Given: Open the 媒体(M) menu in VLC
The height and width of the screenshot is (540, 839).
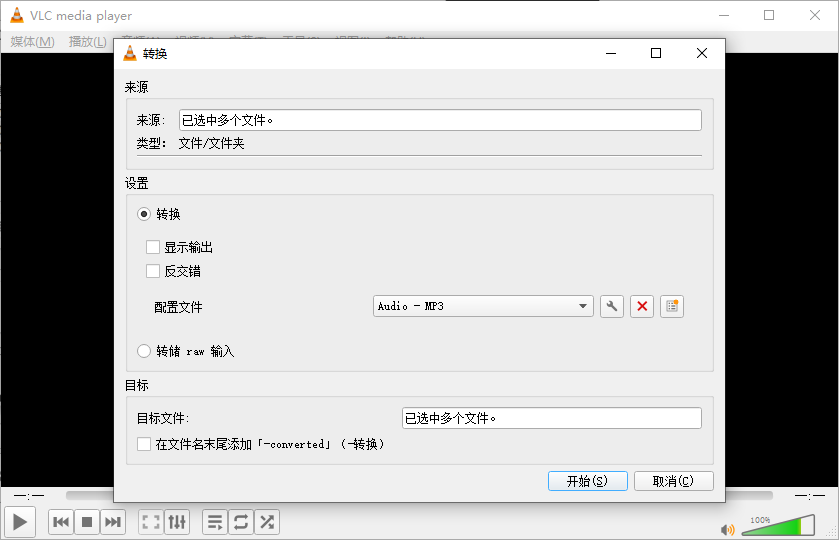Looking at the screenshot, I should 33,42.
